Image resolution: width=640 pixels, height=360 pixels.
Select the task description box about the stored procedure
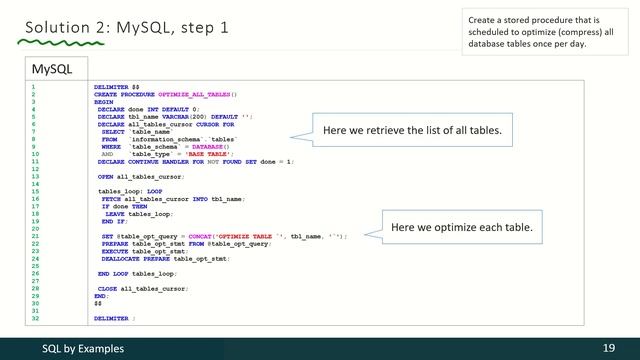tap(545, 32)
